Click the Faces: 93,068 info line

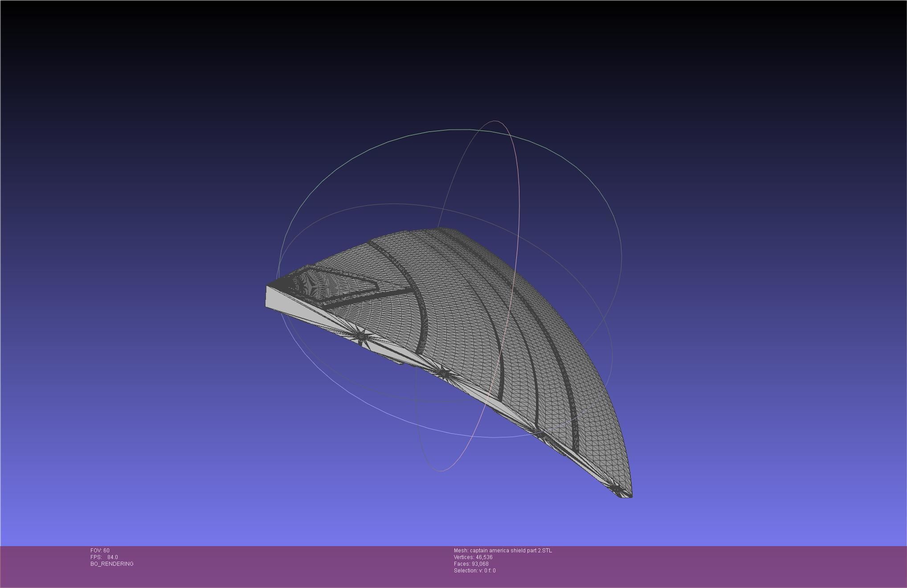pyautogui.click(x=471, y=564)
